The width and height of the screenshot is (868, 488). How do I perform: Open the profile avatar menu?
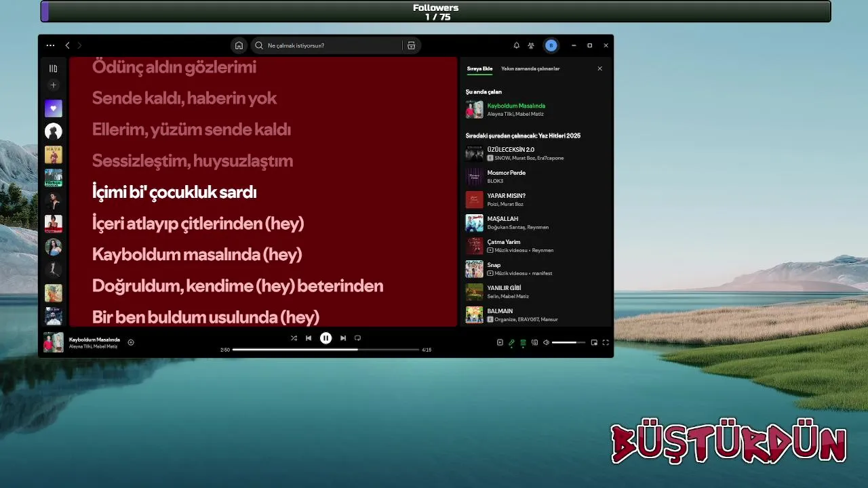tap(551, 45)
